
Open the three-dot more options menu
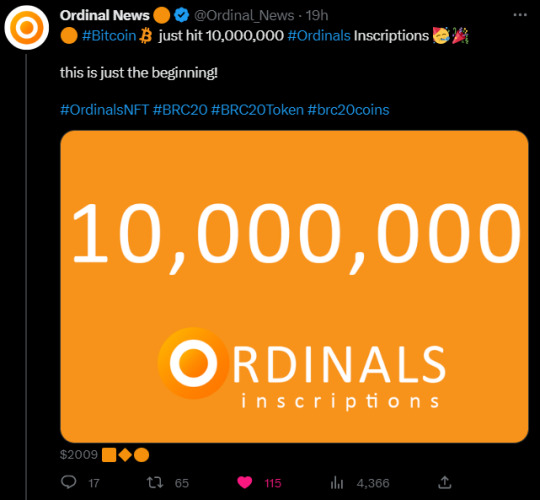tap(520, 15)
